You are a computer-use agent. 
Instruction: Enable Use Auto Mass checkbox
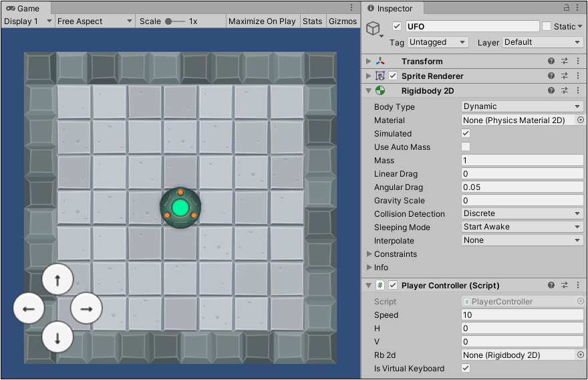466,147
